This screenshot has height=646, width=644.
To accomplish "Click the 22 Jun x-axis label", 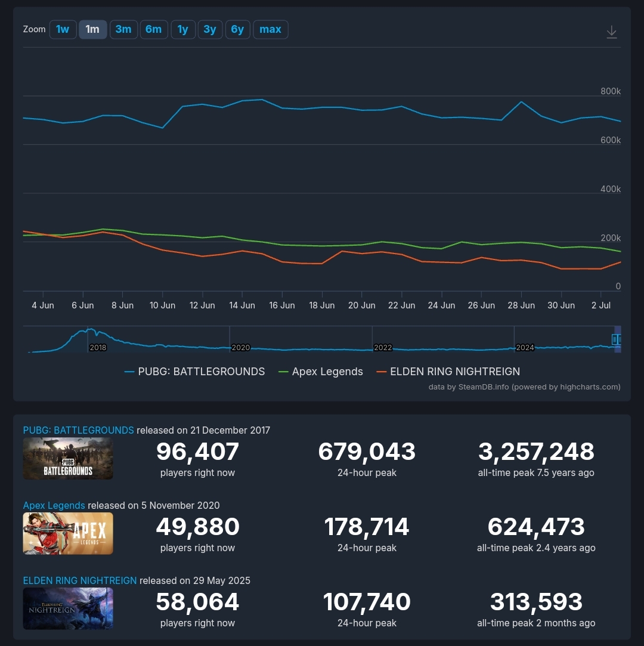I will pos(401,305).
